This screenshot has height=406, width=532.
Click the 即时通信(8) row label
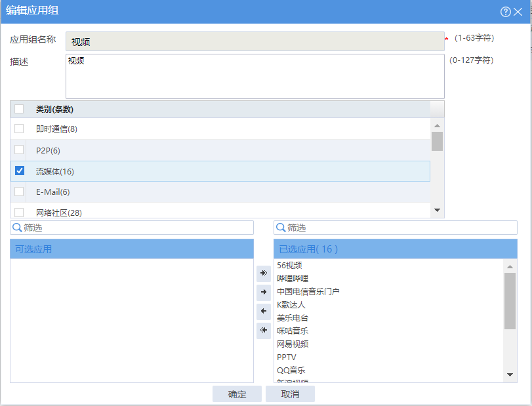click(x=56, y=129)
